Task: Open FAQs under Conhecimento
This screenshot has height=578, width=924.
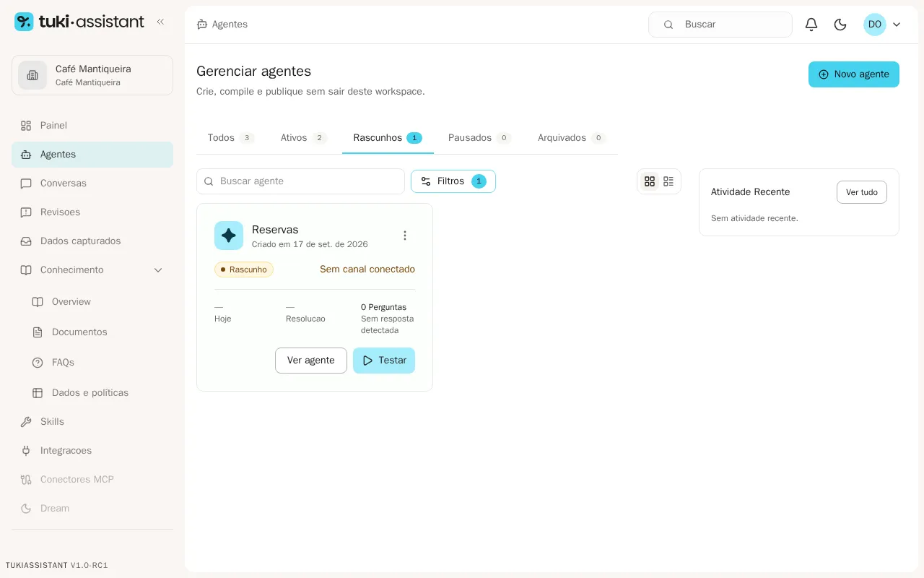Action: coord(98,363)
